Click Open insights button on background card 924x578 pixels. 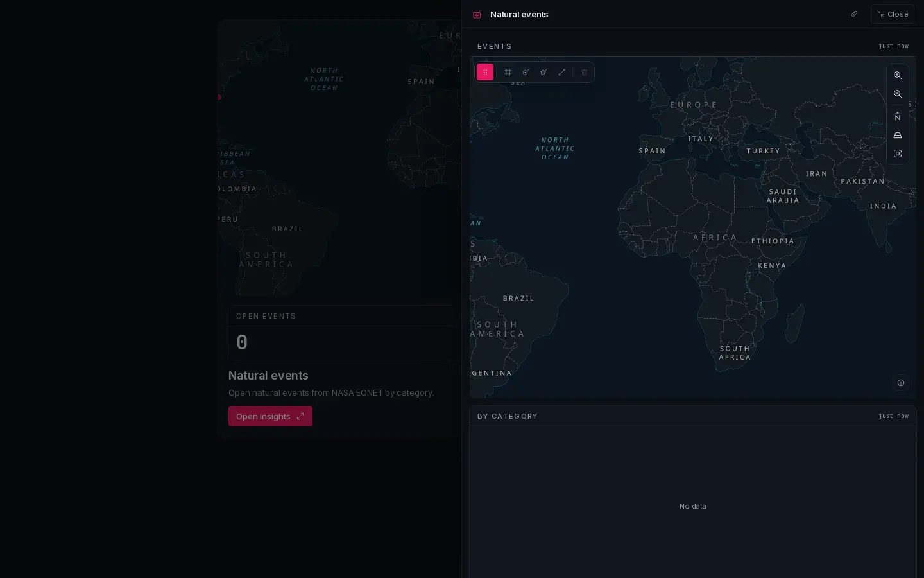(x=270, y=416)
